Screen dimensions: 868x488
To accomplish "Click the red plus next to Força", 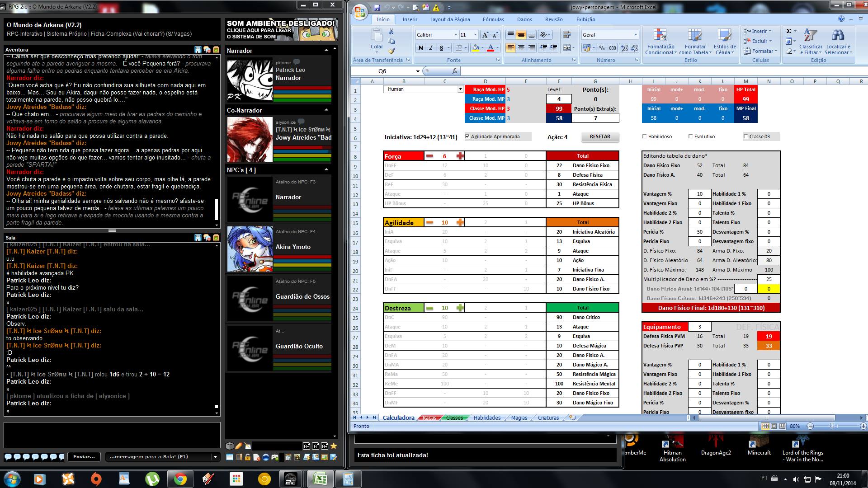I will (460, 156).
